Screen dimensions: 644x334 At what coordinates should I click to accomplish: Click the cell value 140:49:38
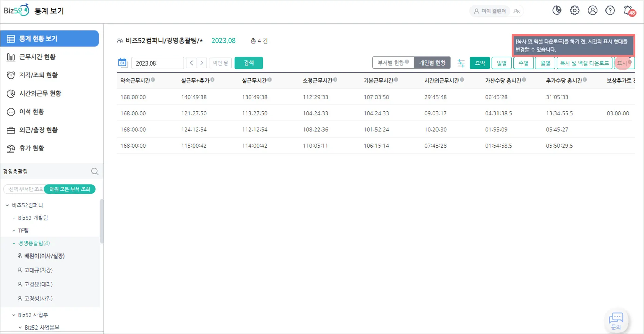(194, 97)
